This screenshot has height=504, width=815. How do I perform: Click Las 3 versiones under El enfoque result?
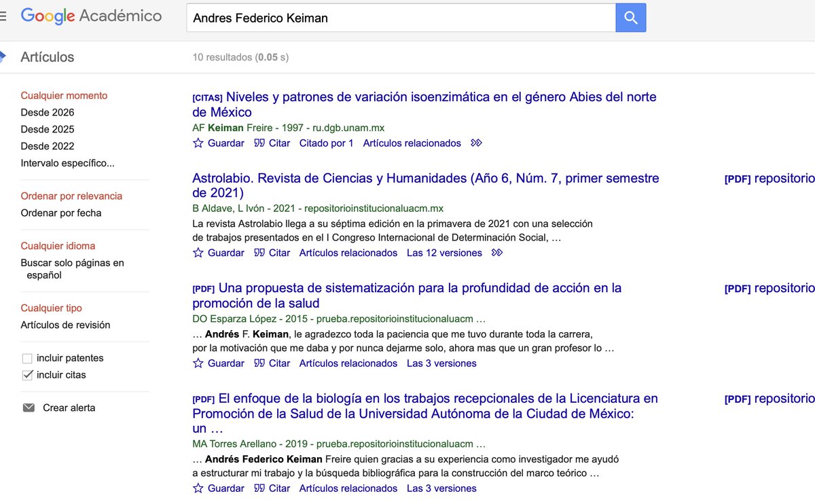[x=441, y=488]
